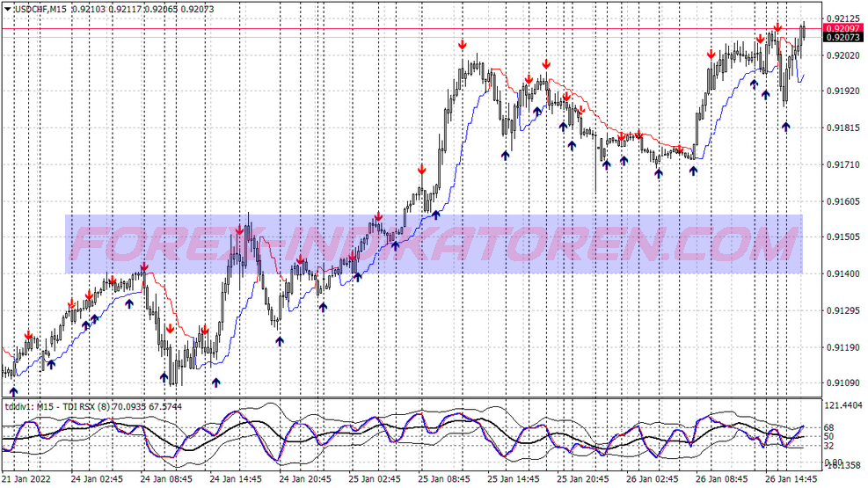Screen dimensions: 868x488
Task: Click the 26 Jan 08:45 time label
Action: point(722,478)
